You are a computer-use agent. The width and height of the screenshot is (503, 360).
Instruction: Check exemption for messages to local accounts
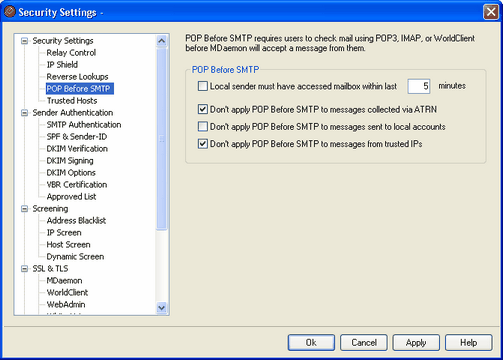203,127
